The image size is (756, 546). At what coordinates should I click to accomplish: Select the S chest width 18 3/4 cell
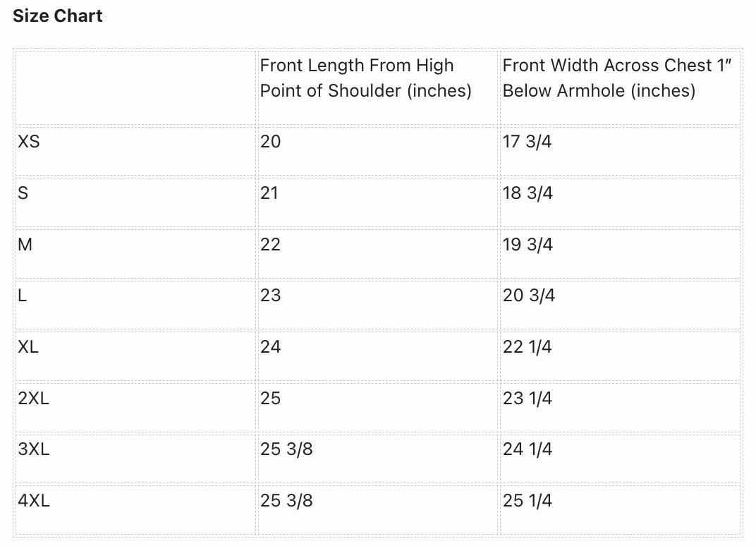coord(528,193)
